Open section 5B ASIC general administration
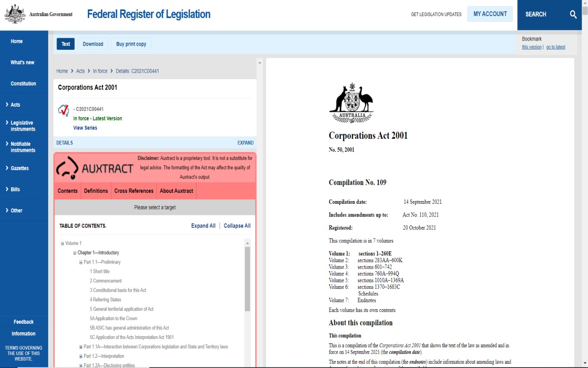 coord(129,328)
